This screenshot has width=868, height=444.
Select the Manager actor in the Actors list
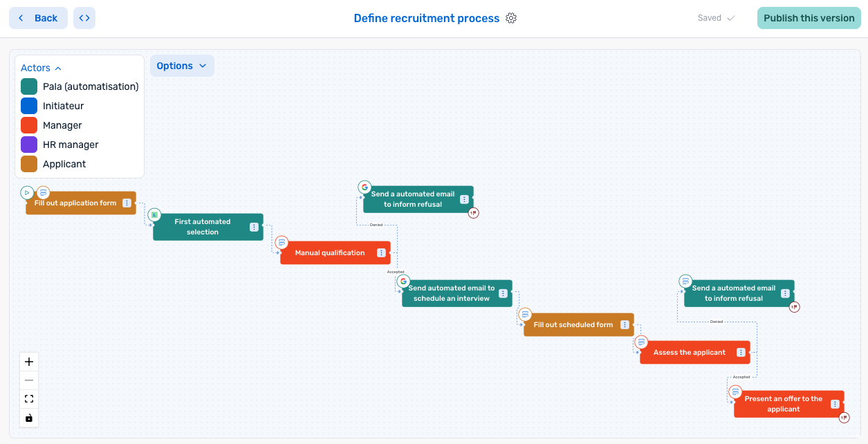(x=64, y=124)
